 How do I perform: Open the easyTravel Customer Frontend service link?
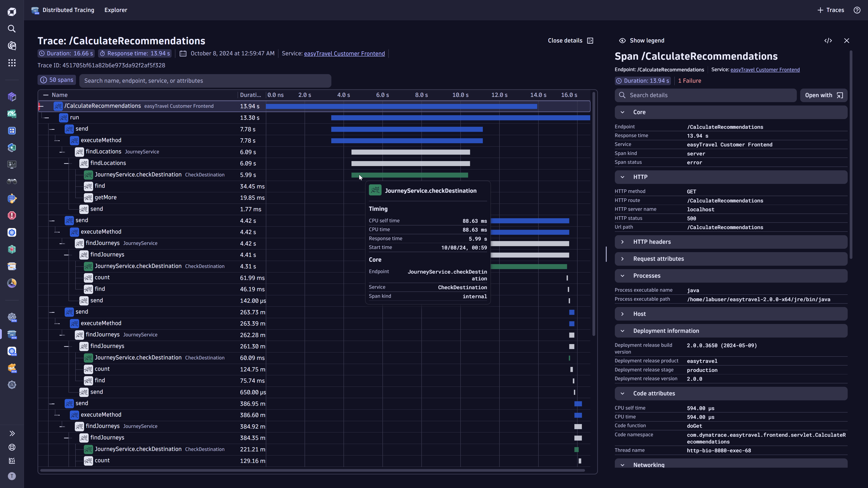tap(344, 54)
